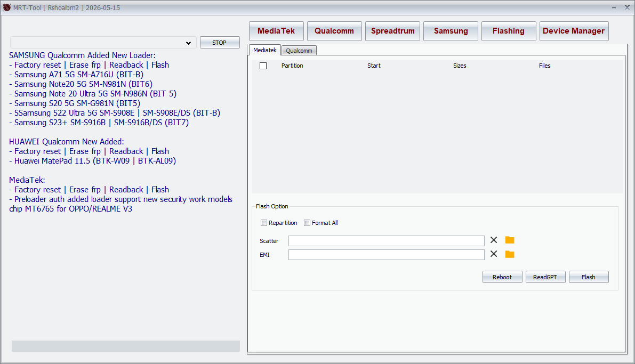Open the Device Manager section
Screen dimensions: 635x364
point(574,31)
